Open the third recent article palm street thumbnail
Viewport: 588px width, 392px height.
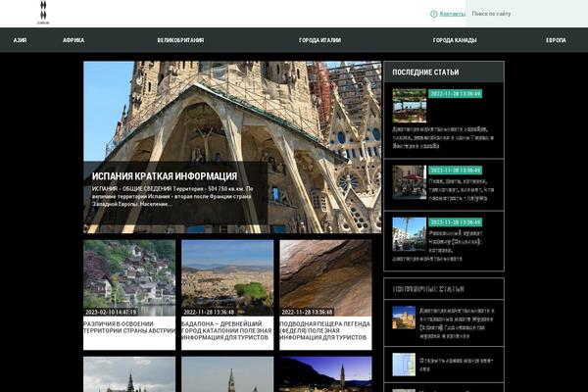[x=410, y=234]
